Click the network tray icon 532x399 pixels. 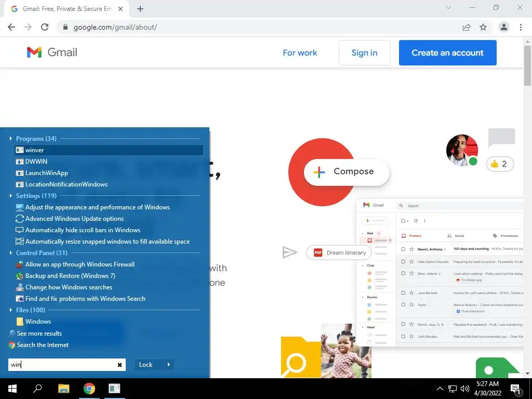point(453,389)
